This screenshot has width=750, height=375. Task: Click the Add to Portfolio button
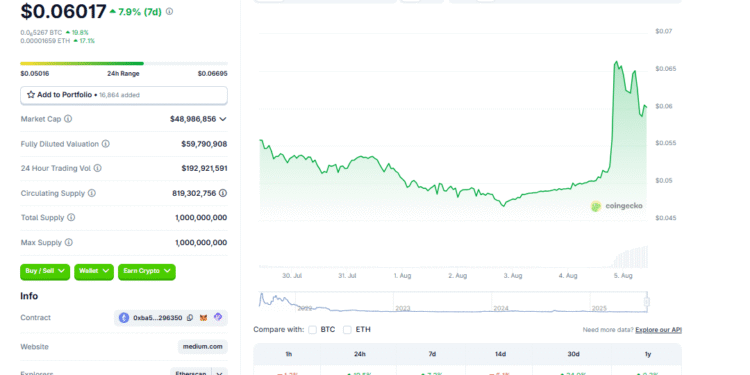[124, 95]
